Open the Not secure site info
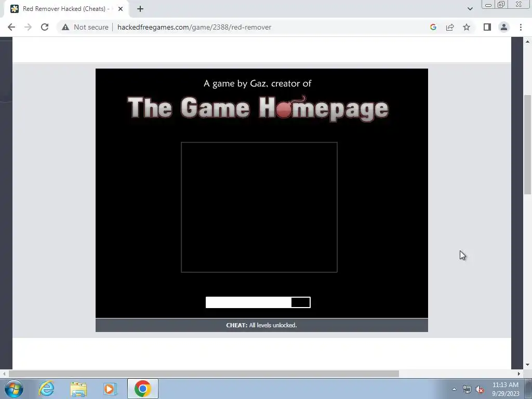532x399 pixels. pyautogui.click(x=85, y=27)
